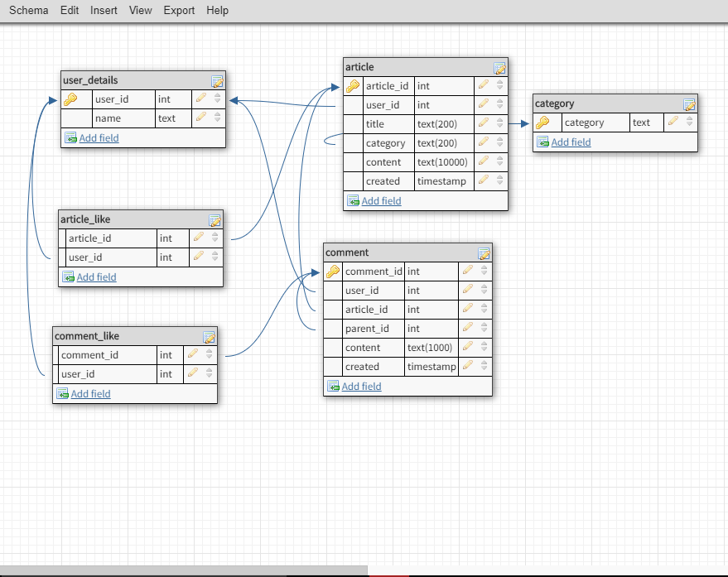Click the pencil icon for the content field in comment
728x577 pixels.
point(466,348)
